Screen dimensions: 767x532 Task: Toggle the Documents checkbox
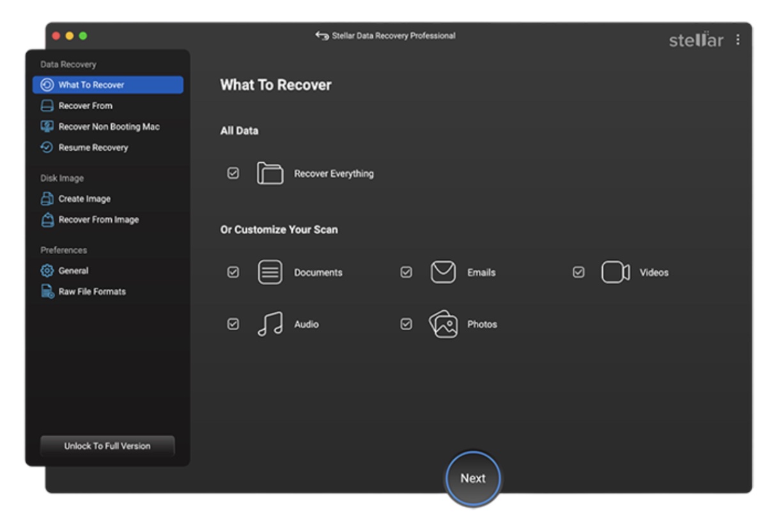(x=234, y=272)
